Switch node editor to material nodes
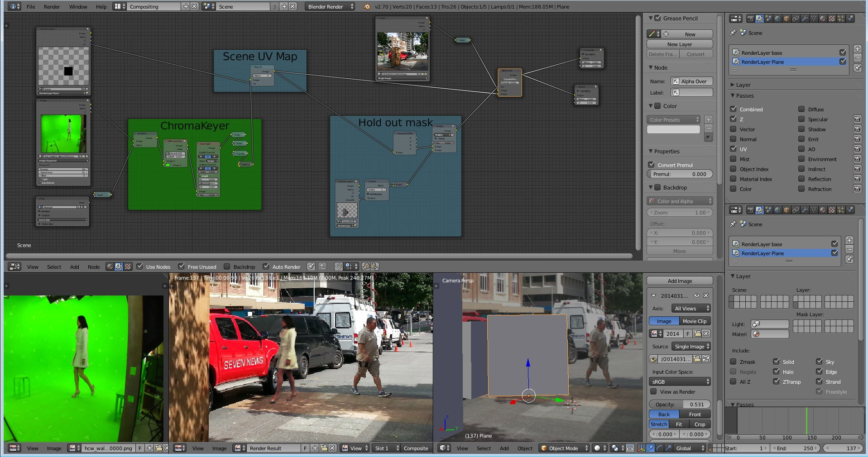 click(x=110, y=267)
